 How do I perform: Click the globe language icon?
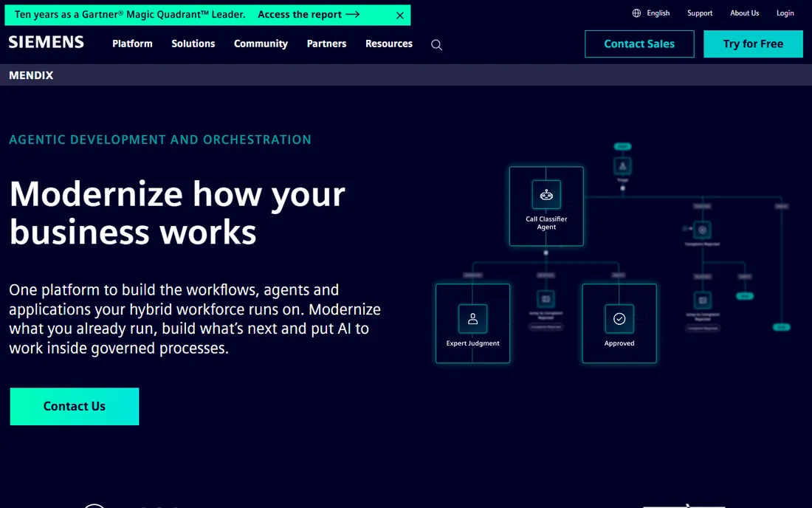(x=636, y=13)
